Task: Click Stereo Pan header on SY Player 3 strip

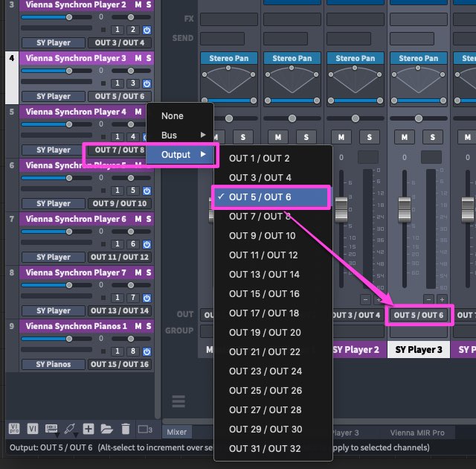Action: tap(418, 58)
